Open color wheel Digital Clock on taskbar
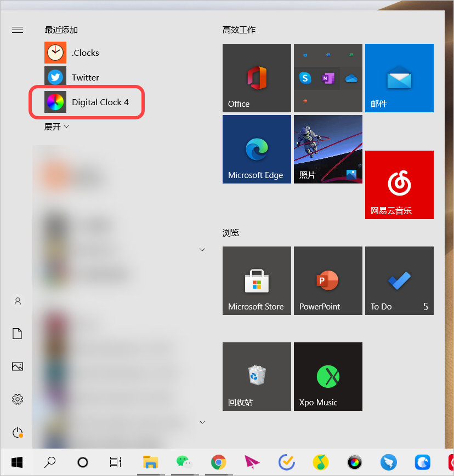 355,462
